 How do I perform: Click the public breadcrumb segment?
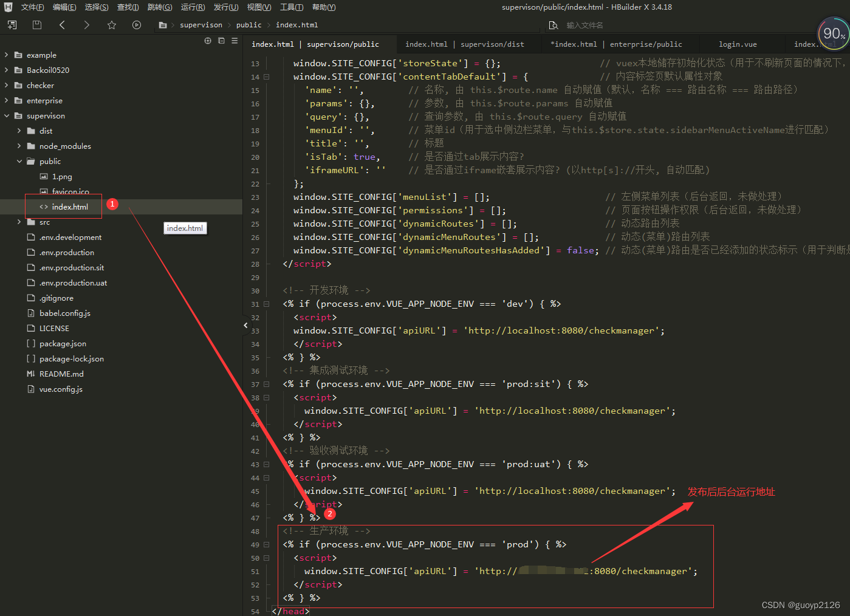[249, 25]
